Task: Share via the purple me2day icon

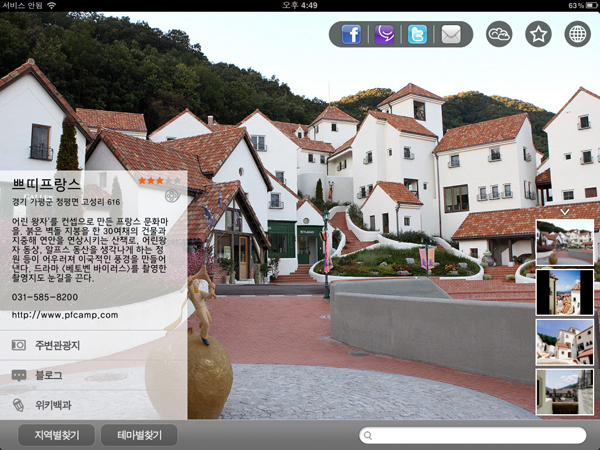Action: [x=384, y=35]
